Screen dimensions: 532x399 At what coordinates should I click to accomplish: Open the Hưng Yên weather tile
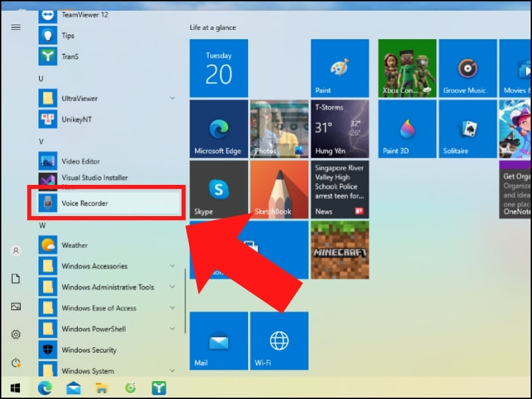point(340,129)
